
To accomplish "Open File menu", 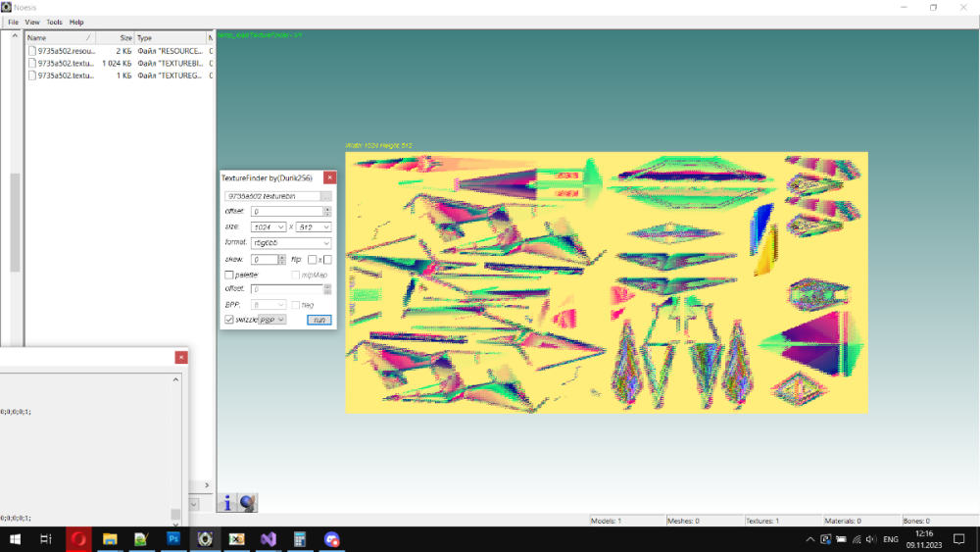I will [x=13, y=22].
